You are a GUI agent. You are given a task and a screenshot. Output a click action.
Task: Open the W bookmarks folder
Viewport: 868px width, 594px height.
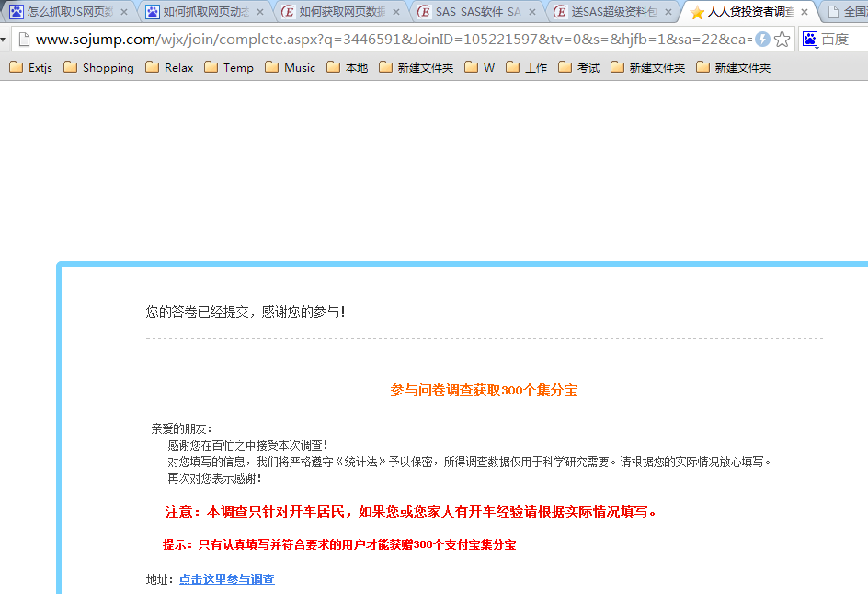coord(480,67)
